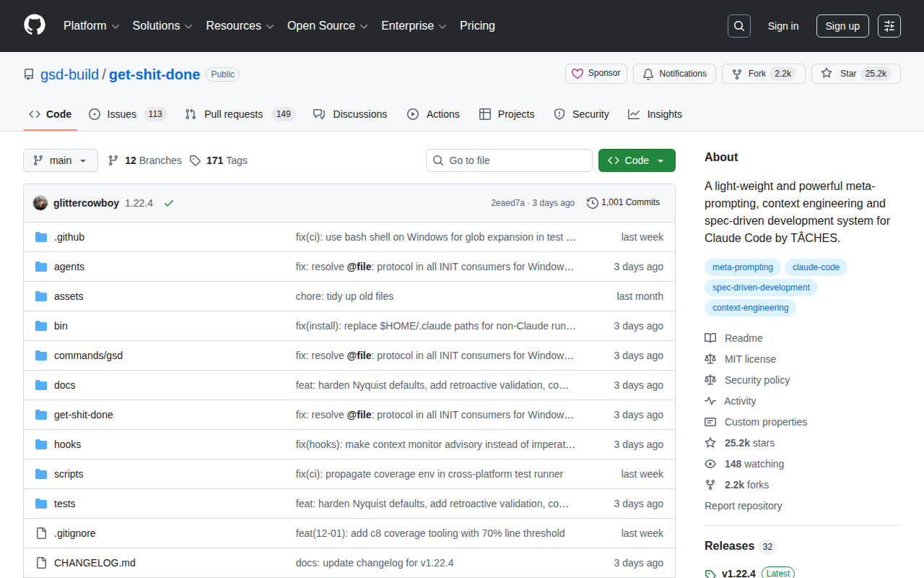Enable notifications for this repository
924x578 pixels.
point(674,73)
